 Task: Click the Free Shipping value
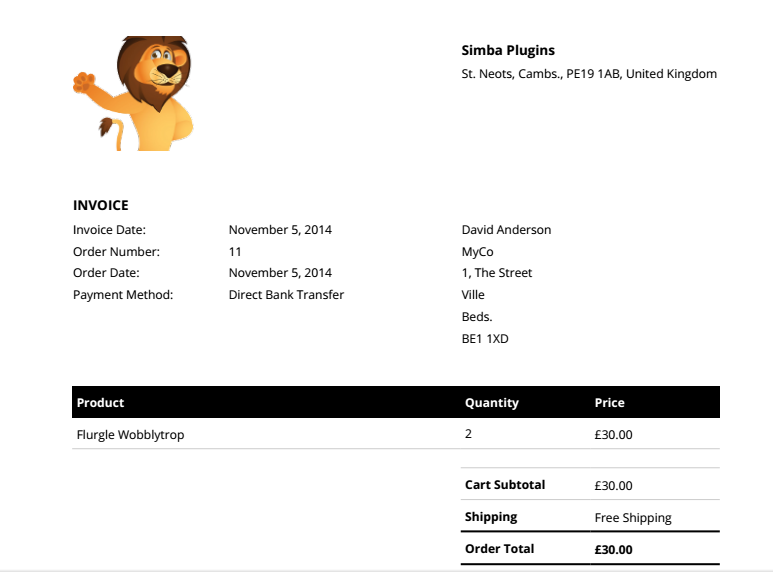633,518
